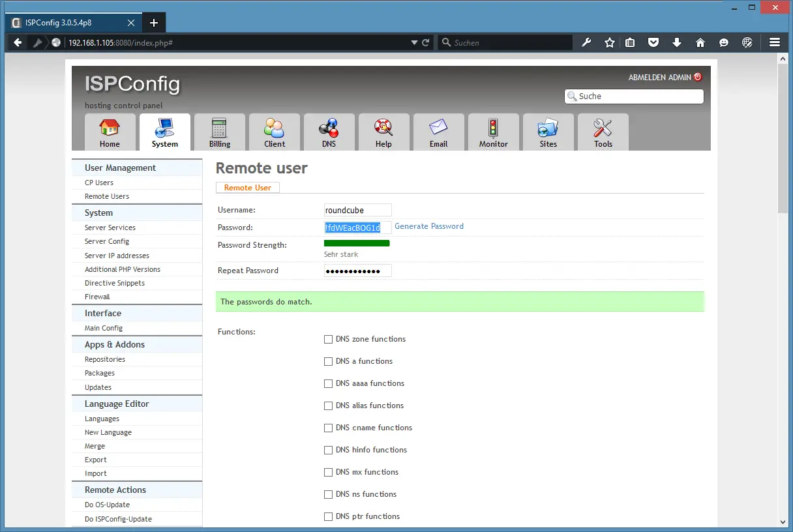
Task: Bookmark this page with the star icon
Action: pyautogui.click(x=610, y=42)
